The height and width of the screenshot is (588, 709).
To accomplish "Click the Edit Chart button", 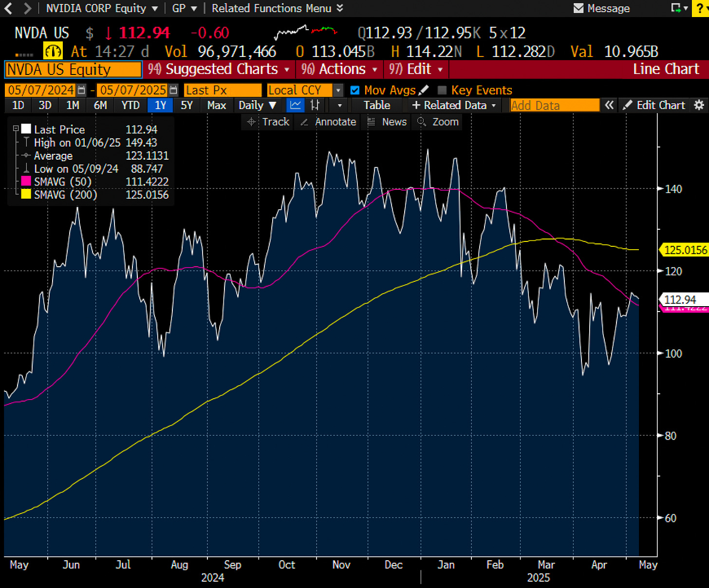I will click(655, 105).
